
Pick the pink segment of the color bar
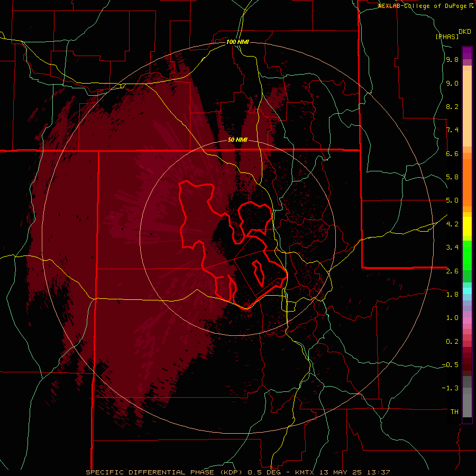click(467, 321)
